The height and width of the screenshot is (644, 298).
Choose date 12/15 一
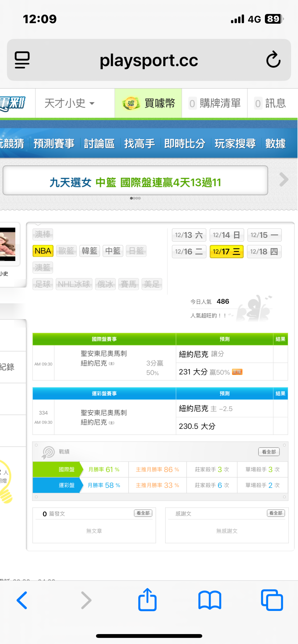(264, 235)
